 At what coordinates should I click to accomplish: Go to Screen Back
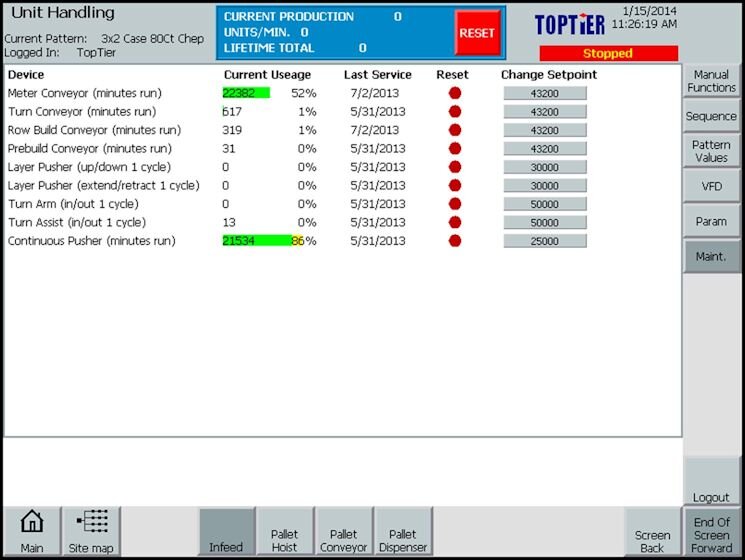tap(652, 532)
